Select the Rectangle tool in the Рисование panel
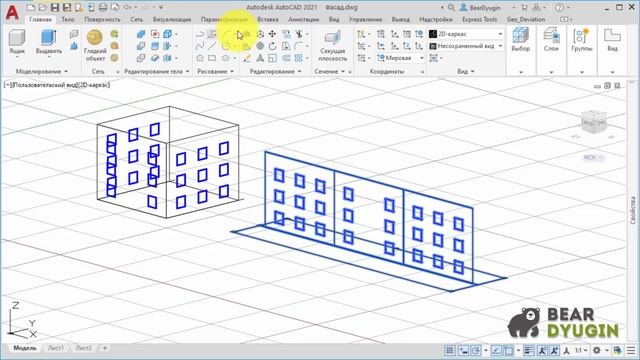Viewport: 640px width, 360px height. pyautogui.click(x=212, y=58)
